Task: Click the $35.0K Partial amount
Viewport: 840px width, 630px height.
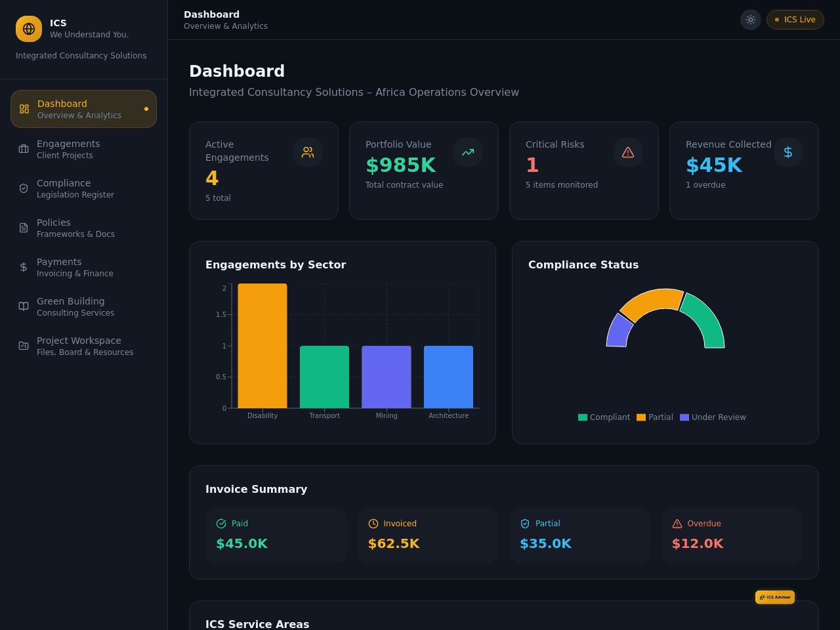Action: (545, 543)
